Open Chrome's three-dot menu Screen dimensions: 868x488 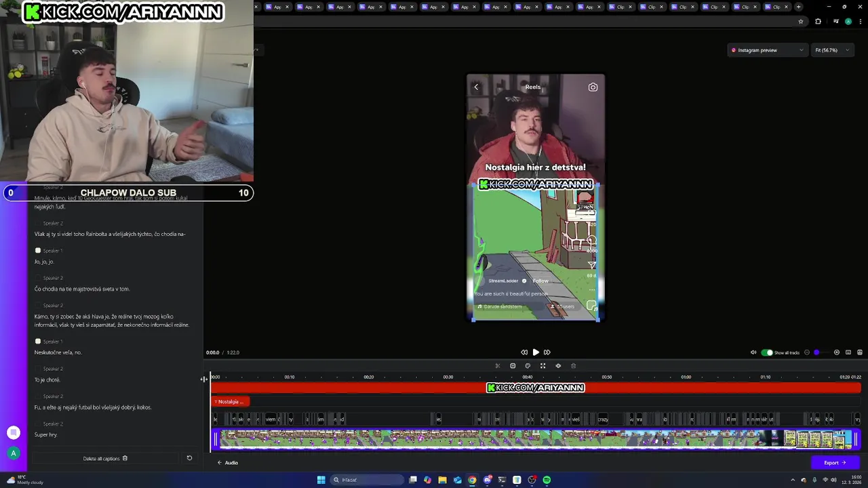click(x=860, y=21)
